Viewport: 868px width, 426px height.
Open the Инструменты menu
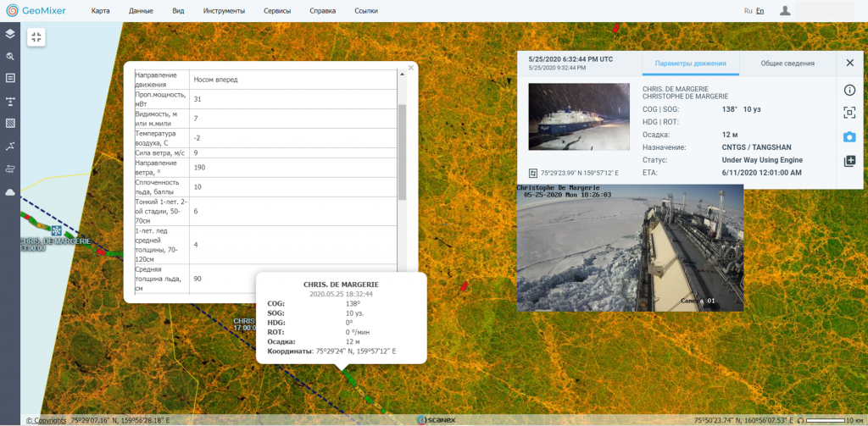click(224, 11)
